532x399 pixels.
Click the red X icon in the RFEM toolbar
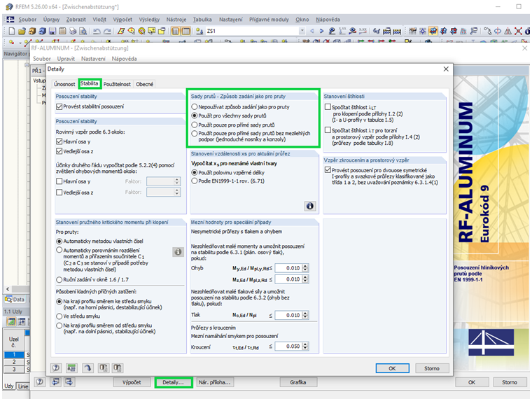click(x=518, y=31)
